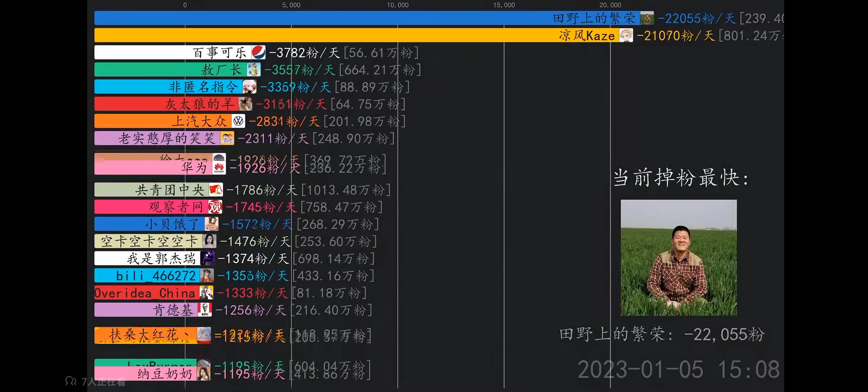Click the 田野上的繁荣: -22,055粉 caption below the photo
The height and width of the screenshot is (392, 868).
coord(662,334)
